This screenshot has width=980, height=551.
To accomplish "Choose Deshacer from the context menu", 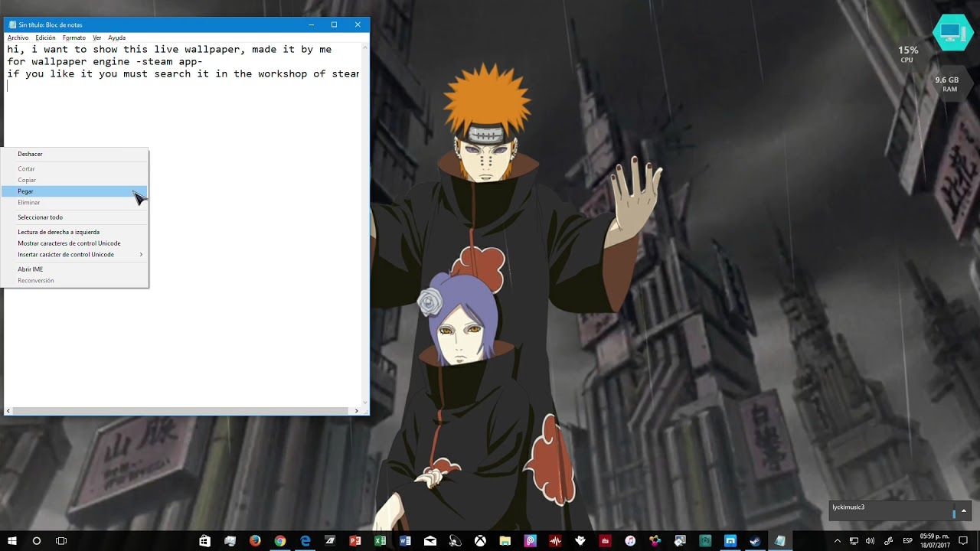I will point(74,154).
